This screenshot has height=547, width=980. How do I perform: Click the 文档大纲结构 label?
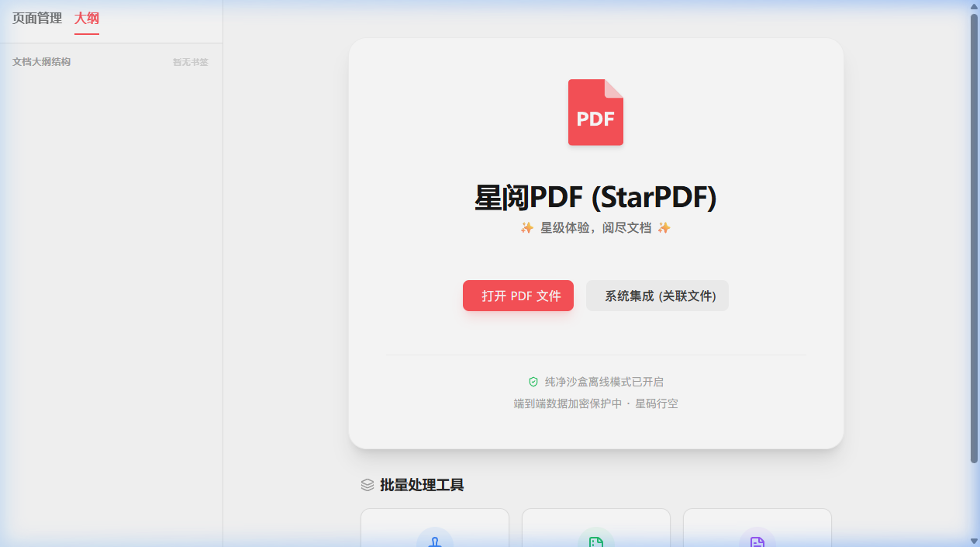tap(41, 61)
